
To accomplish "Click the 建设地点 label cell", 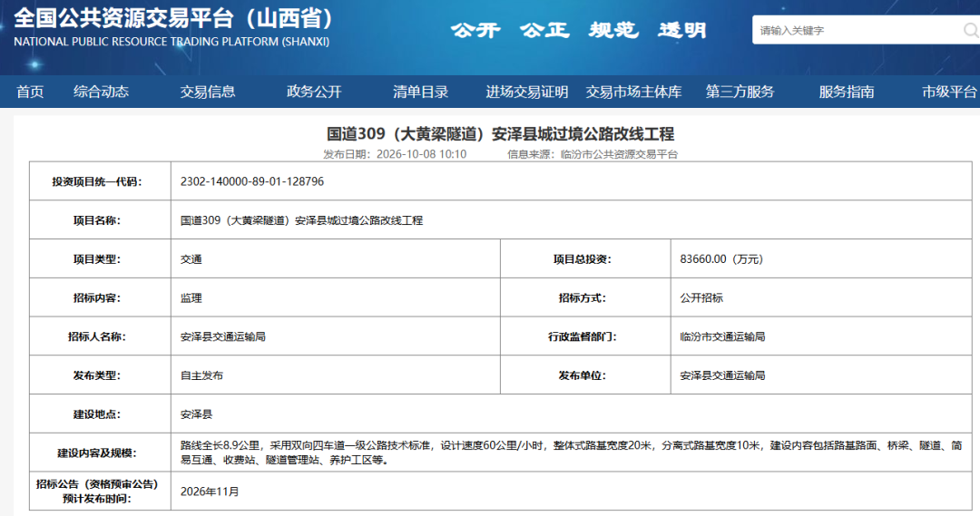I will coord(100,414).
